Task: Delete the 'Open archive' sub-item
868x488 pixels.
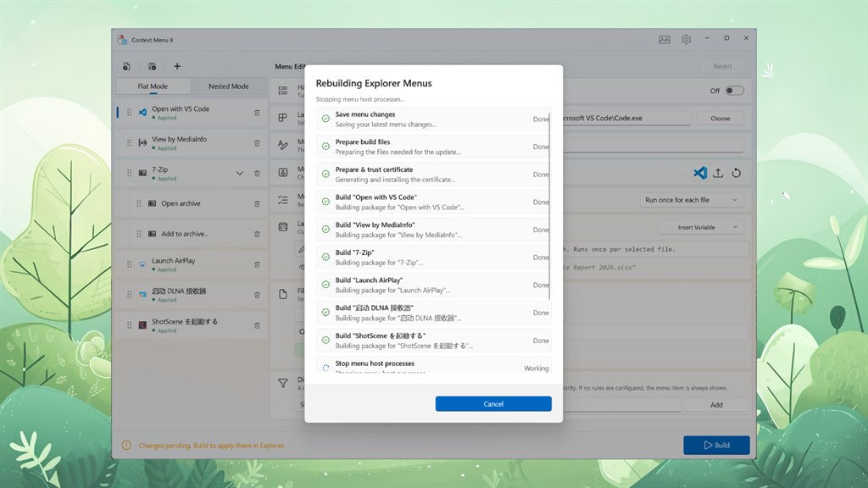Action: pyautogui.click(x=257, y=203)
